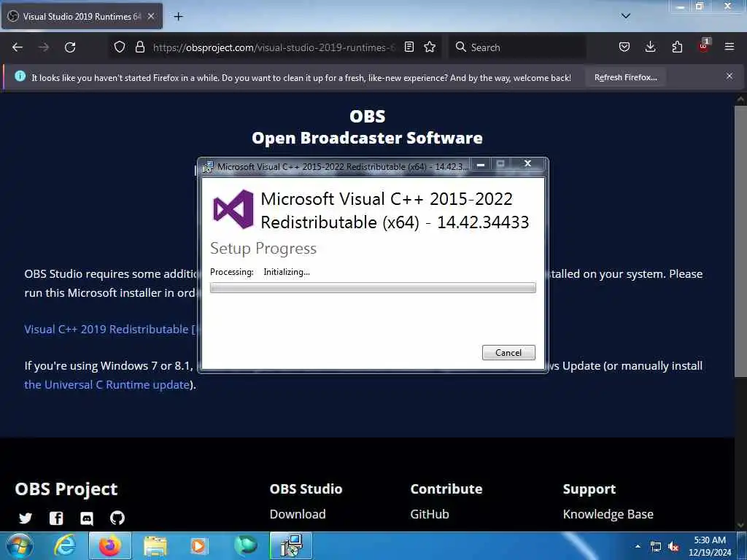Image resolution: width=747 pixels, height=560 pixels.
Task: Open the Firefox downloads panel
Action: [x=650, y=47]
